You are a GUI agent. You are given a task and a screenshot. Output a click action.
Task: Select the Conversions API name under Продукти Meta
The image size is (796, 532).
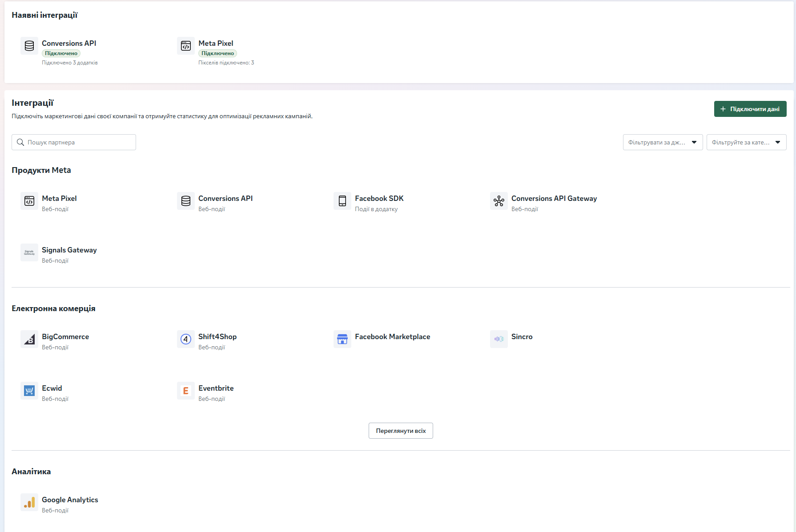(x=225, y=198)
